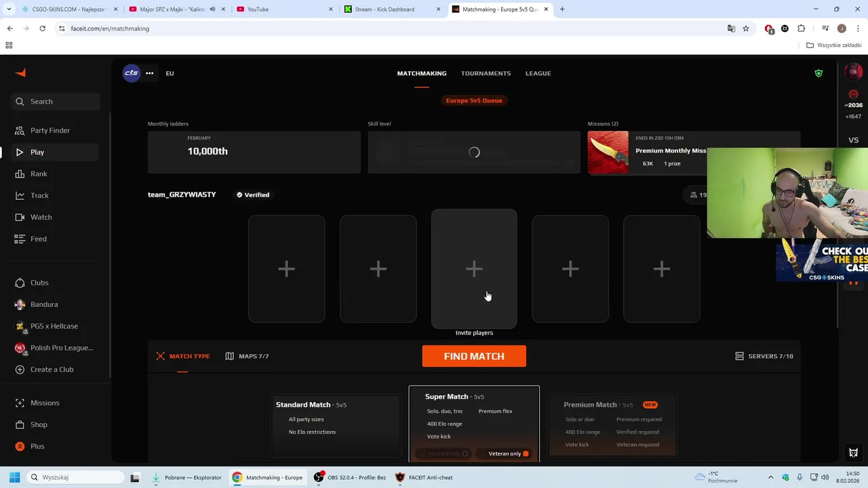This screenshot has height=488, width=868.
Task: Open the Wszystkie zakładki bookmarks folder
Action: (x=834, y=45)
